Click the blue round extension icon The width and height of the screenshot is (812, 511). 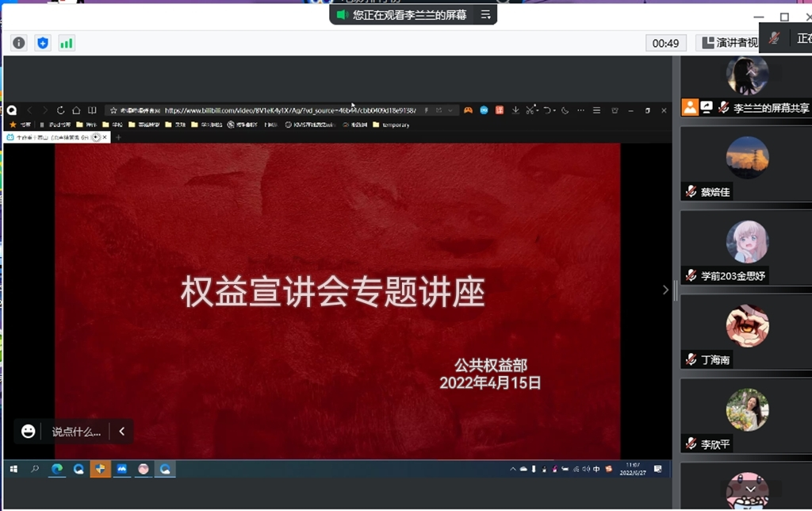pos(484,110)
